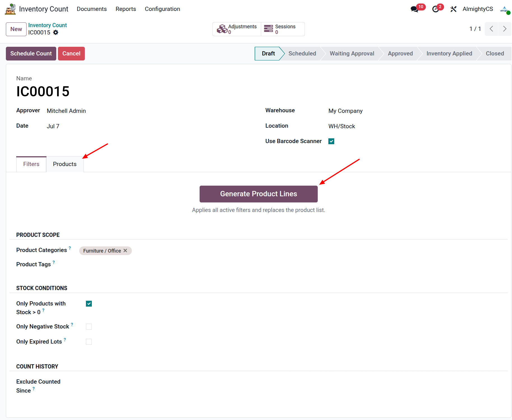Open the Sessions smart button
512x420 pixels.
tap(283, 29)
